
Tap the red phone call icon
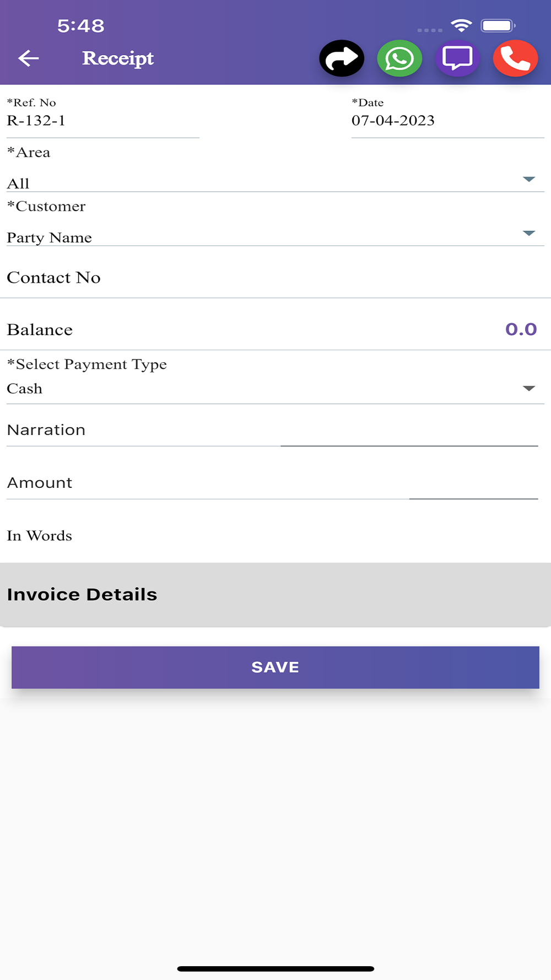tap(515, 58)
